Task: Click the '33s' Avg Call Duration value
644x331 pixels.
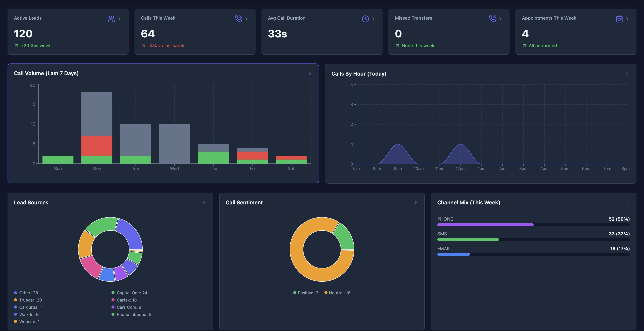Action: (278, 34)
